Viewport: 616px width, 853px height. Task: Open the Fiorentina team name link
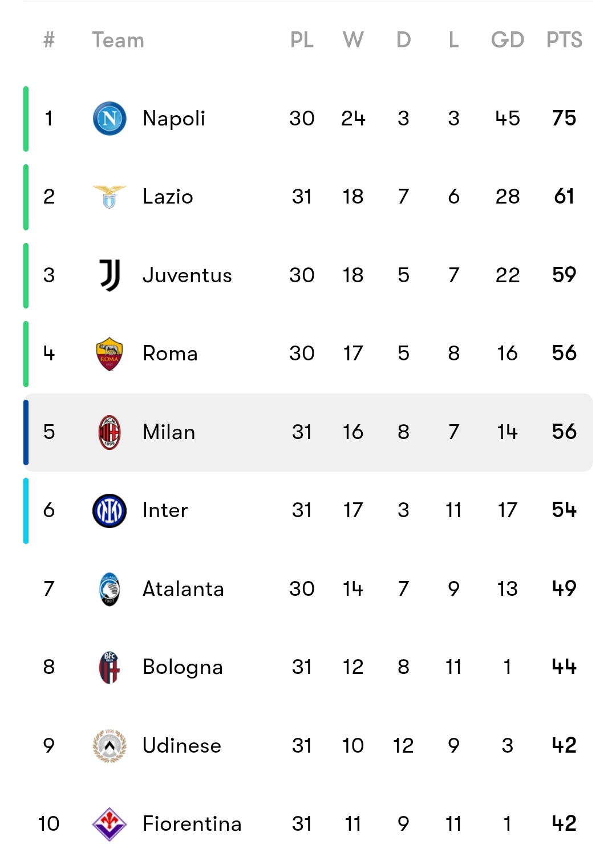[192, 824]
